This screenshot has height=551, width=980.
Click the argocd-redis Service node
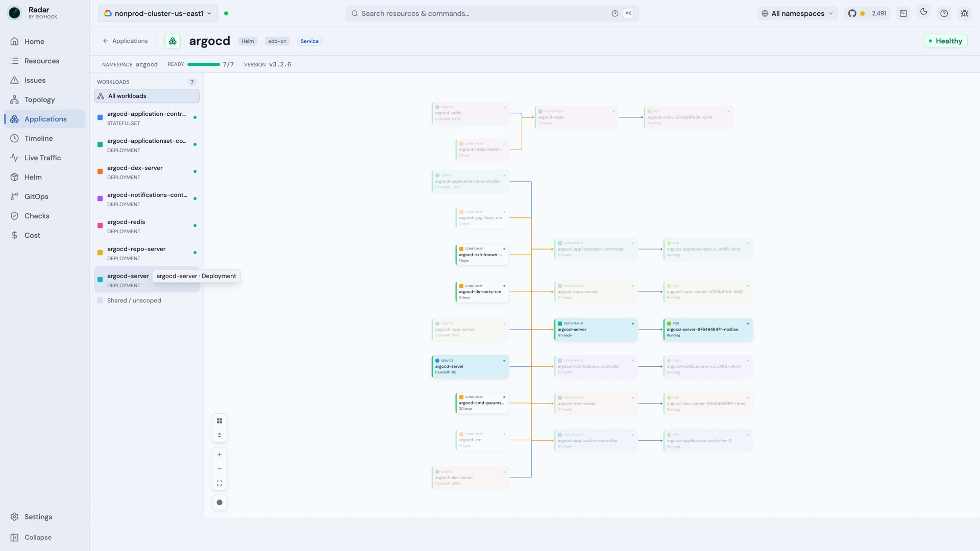pyautogui.click(x=470, y=113)
